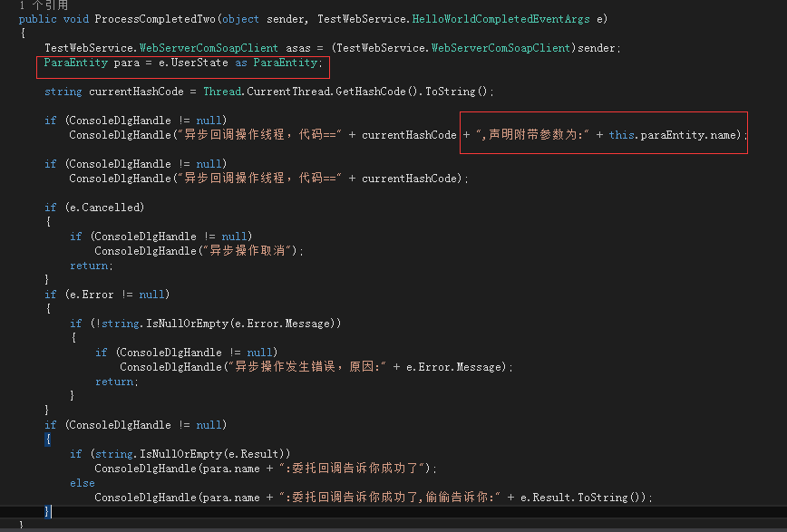Click the 偷偷告诉你 string text
The image size is (787, 532).
click(x=456, y=498)
